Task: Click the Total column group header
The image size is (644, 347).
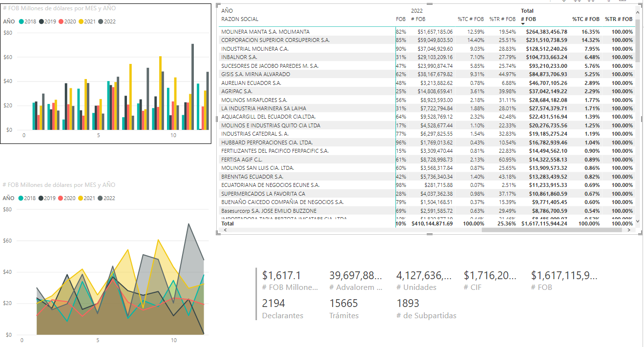Action: [527, 11]
